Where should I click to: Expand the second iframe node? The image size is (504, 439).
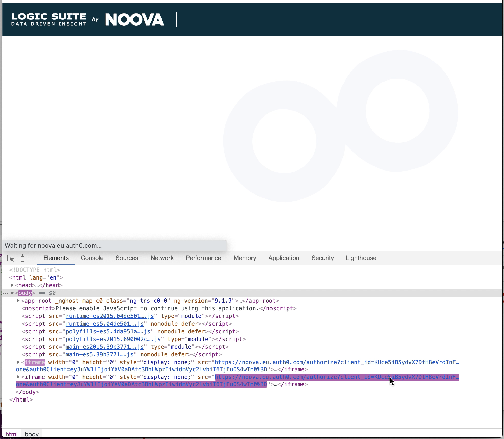point(18,377)
